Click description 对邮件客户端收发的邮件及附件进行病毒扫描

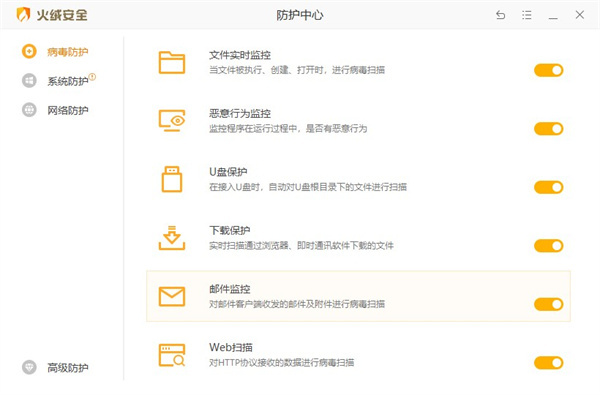[297, 304]
